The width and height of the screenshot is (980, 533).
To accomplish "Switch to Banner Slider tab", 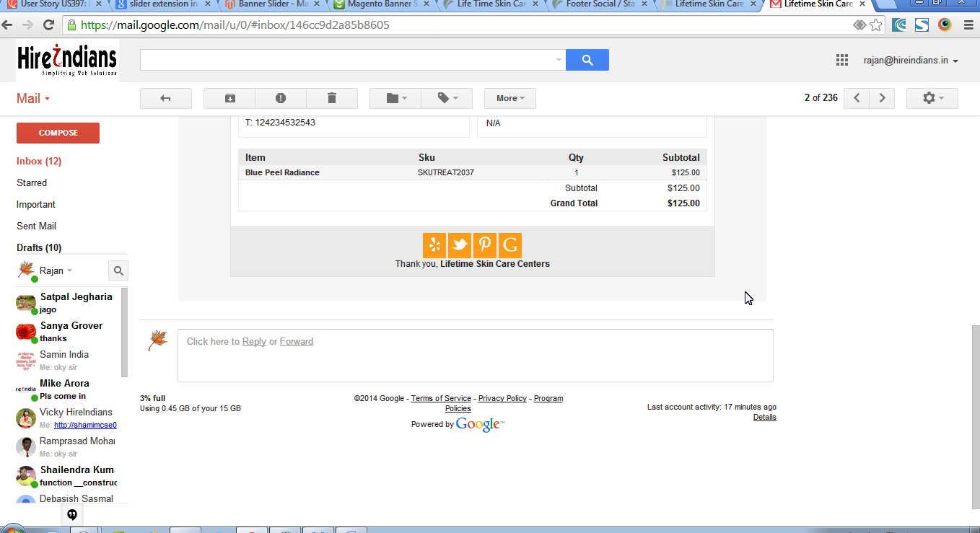I will click(272, 4).
